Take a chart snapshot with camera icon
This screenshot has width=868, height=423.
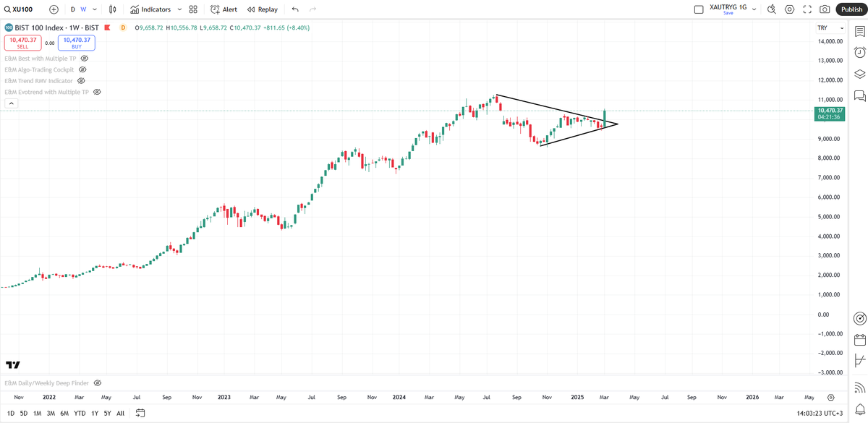click(x=825, y=9)
